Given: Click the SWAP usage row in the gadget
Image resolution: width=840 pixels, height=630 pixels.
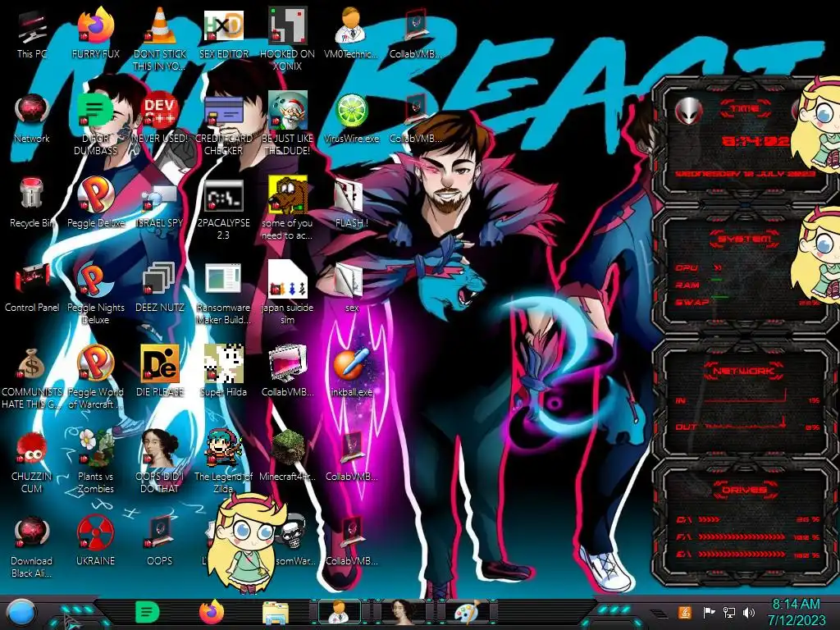Looking at the screenshot, I should (748, 302).
